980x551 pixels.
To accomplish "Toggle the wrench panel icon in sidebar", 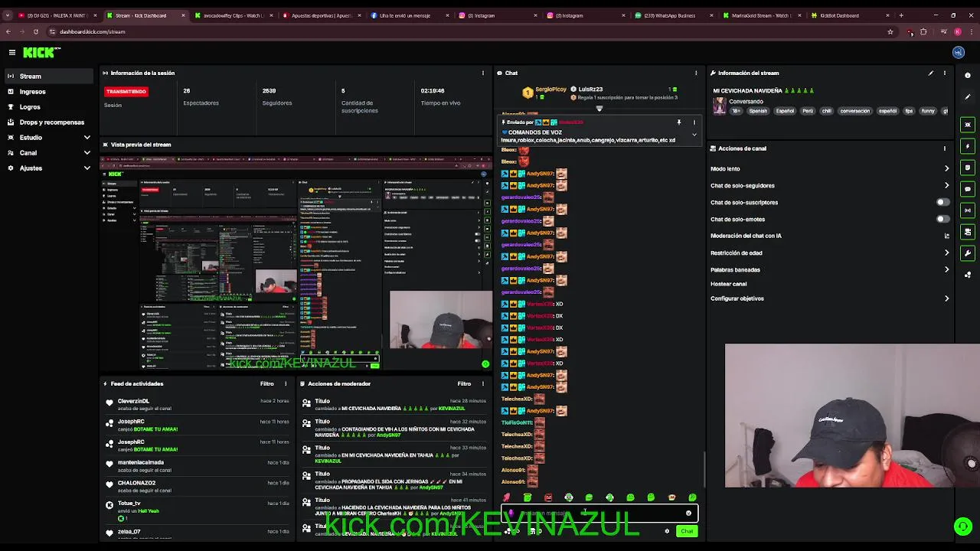I will [x=969, y=253].
